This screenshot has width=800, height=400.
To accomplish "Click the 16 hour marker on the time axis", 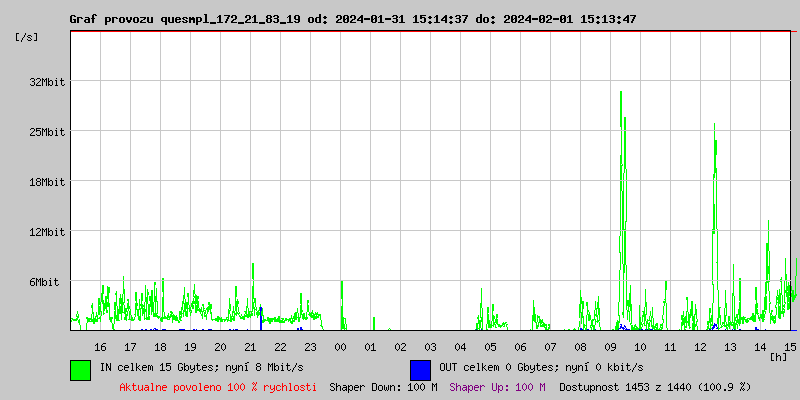I will click(x=100, y=346).
